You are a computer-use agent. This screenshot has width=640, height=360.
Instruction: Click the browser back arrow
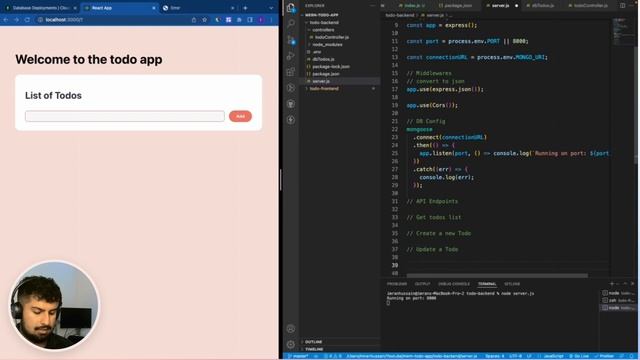(6, 20)
